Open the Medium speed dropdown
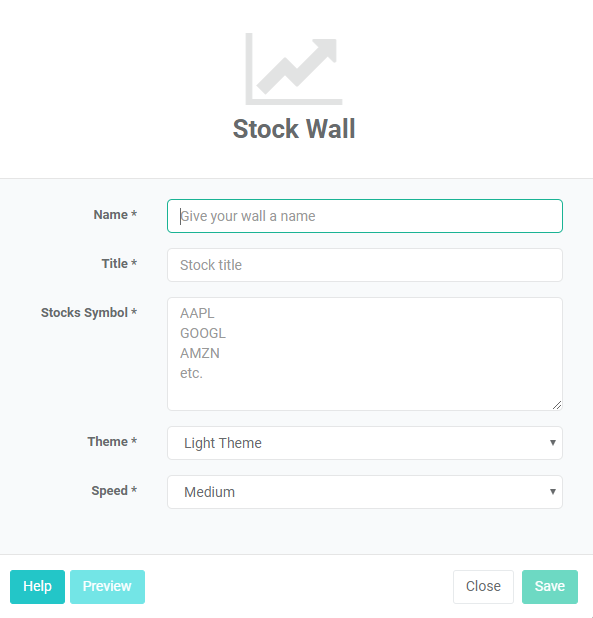Screen dimensions: 593x618 coord(365,492)
